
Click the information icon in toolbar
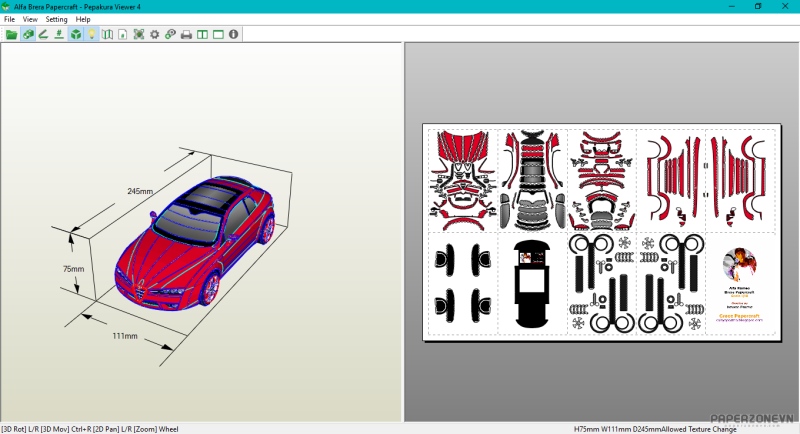pos(233,34)
